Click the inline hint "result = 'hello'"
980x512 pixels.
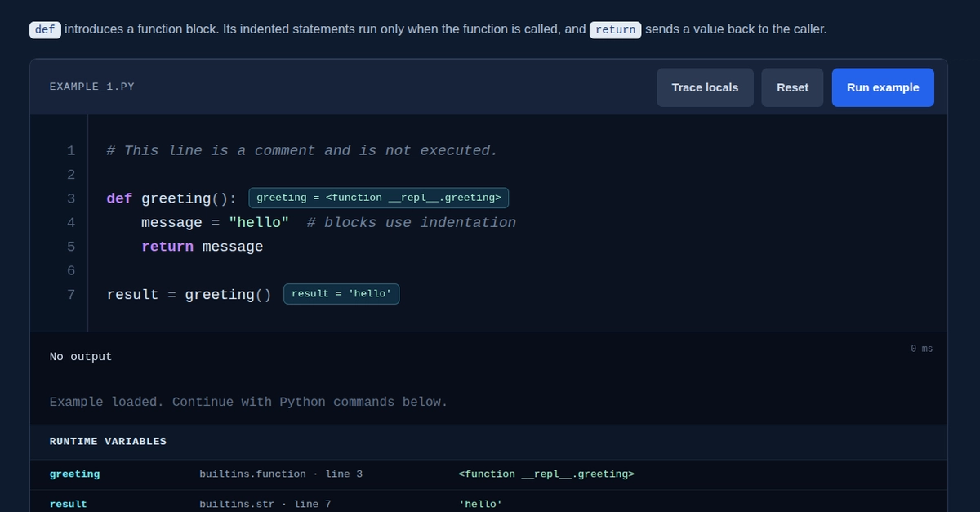[x=341, y=294]
